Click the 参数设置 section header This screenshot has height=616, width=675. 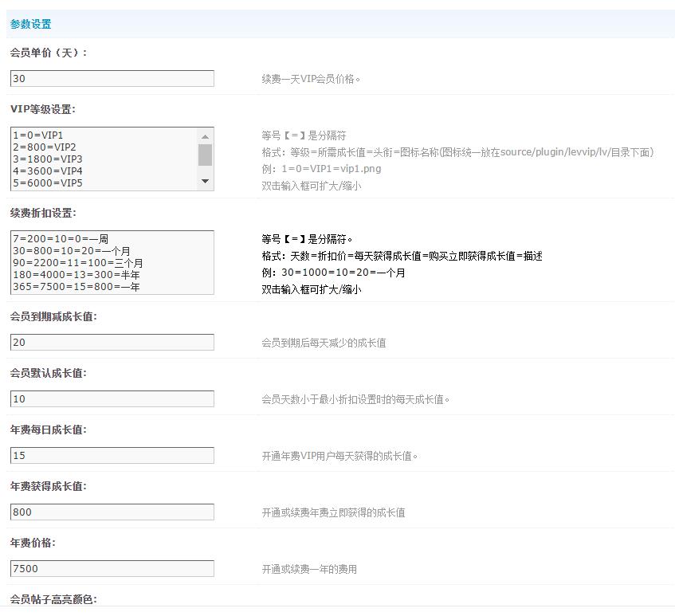(x=31, y=25)
